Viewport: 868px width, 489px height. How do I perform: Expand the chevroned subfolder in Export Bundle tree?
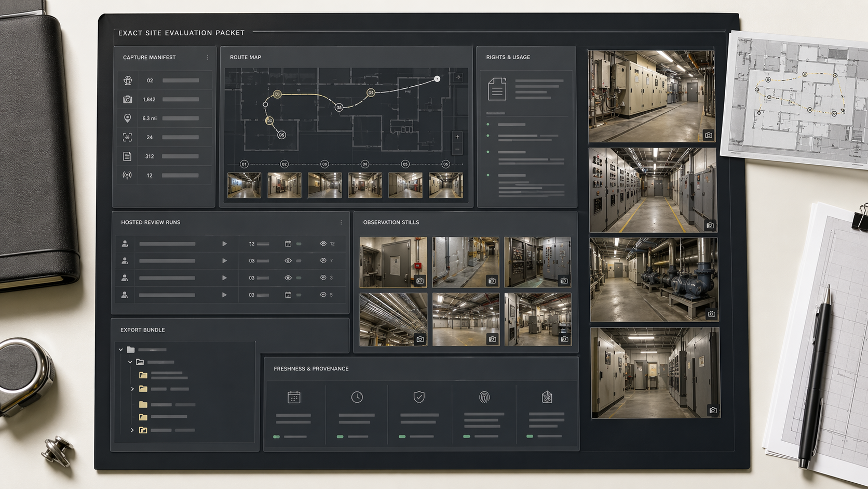(x=132, y=389)
